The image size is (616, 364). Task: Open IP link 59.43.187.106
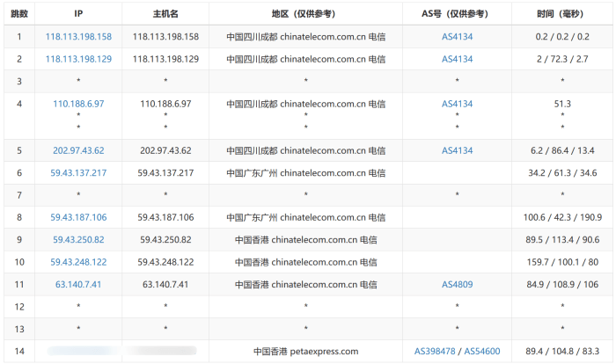(x=78, y=217)
